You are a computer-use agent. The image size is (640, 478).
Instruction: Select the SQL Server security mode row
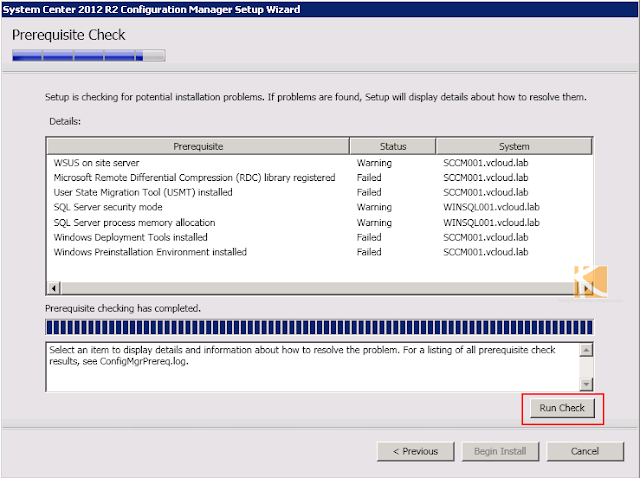pyautogui.click(x=320, y=207)
